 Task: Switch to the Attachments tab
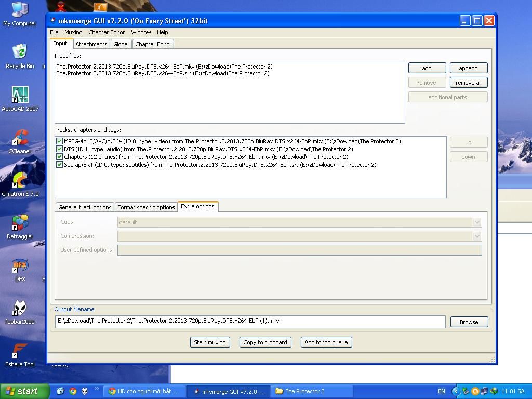91,44
